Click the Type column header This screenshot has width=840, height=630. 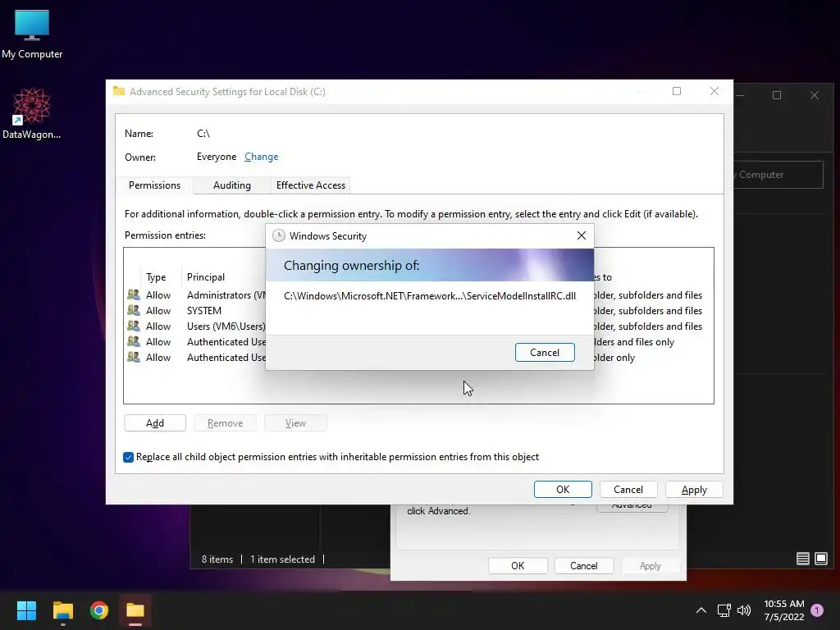(x=156, y=277)
